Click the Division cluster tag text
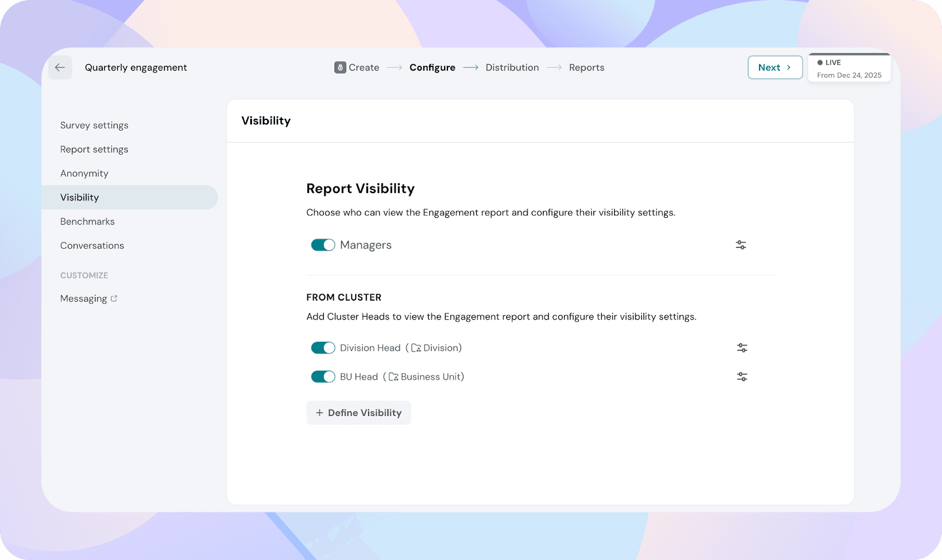Screen dimensions: 942x560 click(440, 348)
